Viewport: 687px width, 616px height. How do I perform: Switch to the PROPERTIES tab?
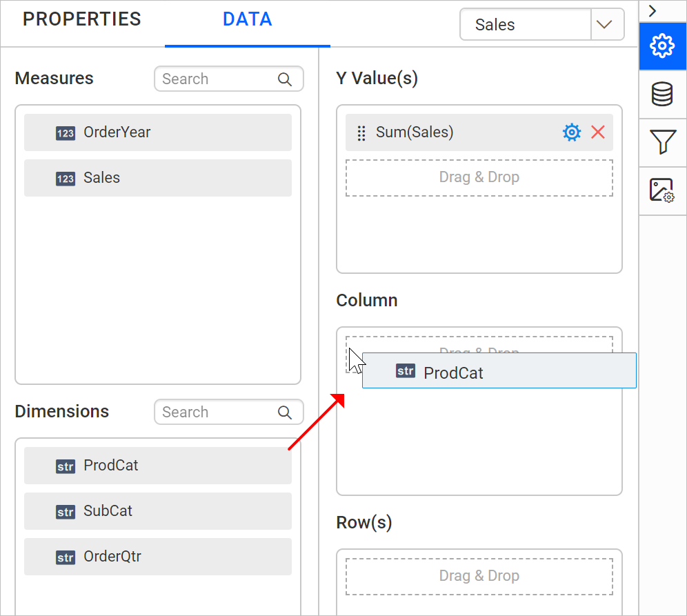(x=82, y=19)
